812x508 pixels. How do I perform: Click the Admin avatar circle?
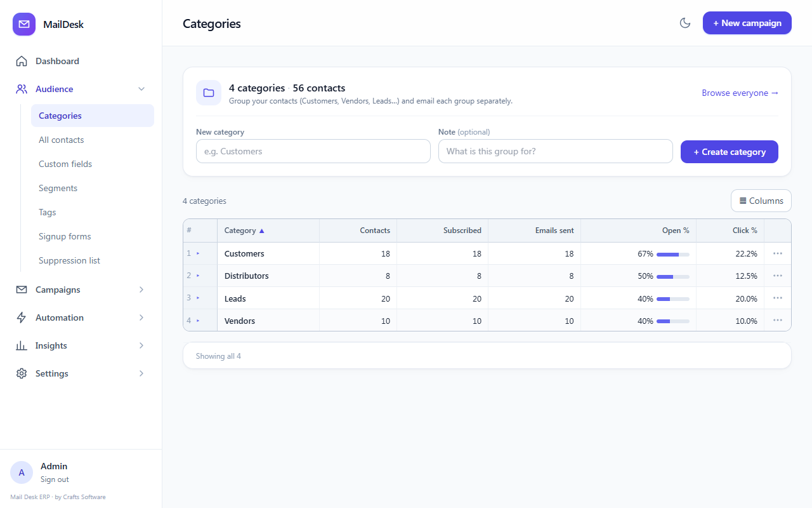tap(22, 472)
